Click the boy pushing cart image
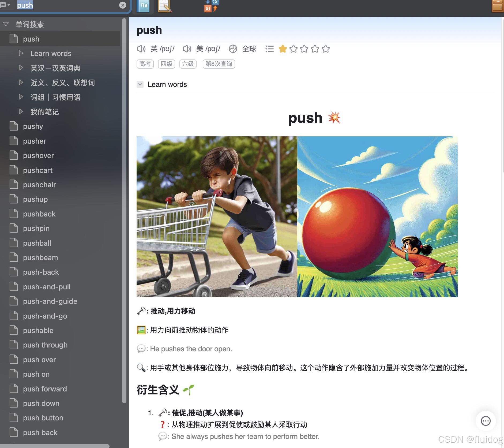 pyautogui.click(x=217, y=217)
